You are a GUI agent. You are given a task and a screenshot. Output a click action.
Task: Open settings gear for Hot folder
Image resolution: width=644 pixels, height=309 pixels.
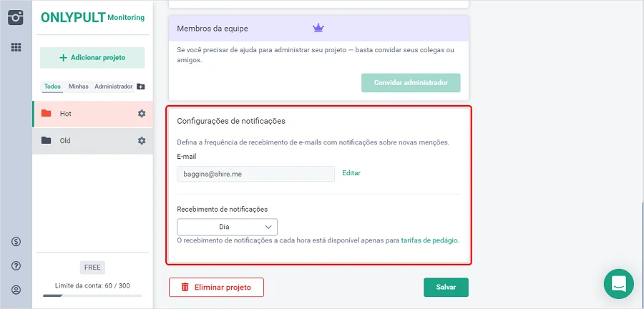[142, 114]
